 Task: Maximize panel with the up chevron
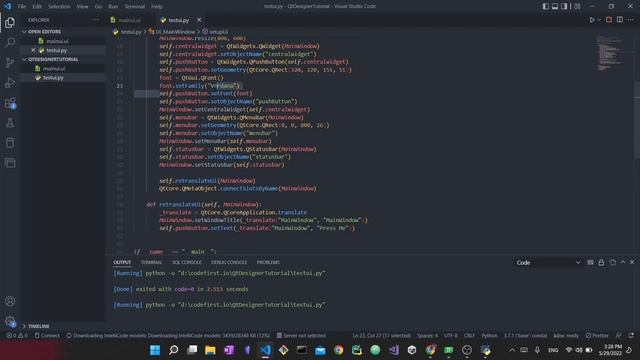622,262
